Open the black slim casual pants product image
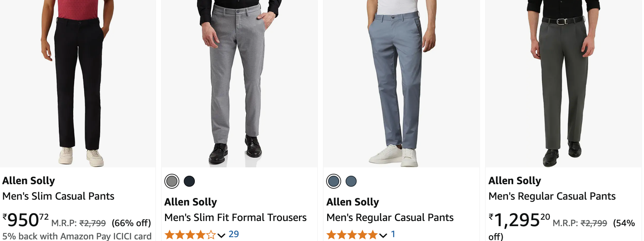 (78, 84)
